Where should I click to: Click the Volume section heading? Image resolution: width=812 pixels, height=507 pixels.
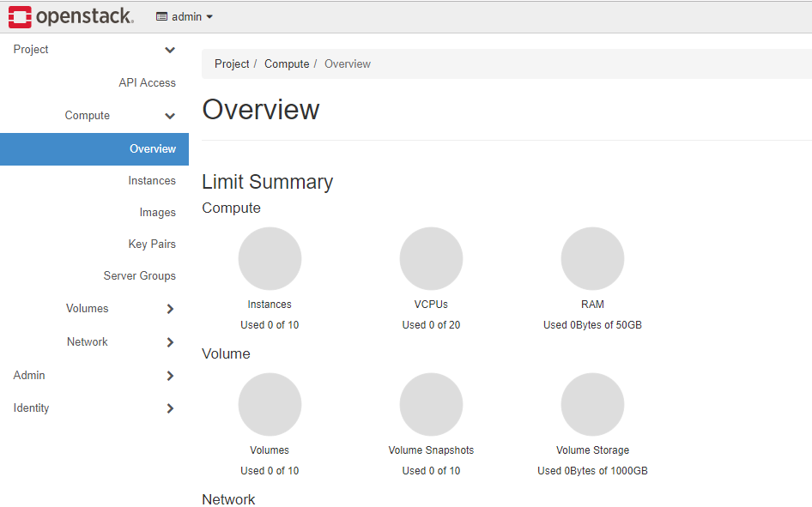pos(226,353)
